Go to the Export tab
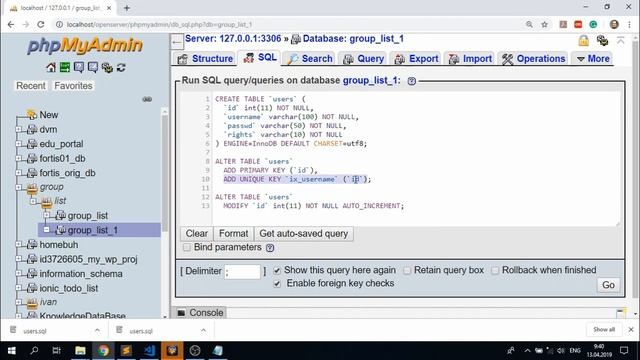Image resolution: width=640 pixels, height=360 pixels. point(416,59)
